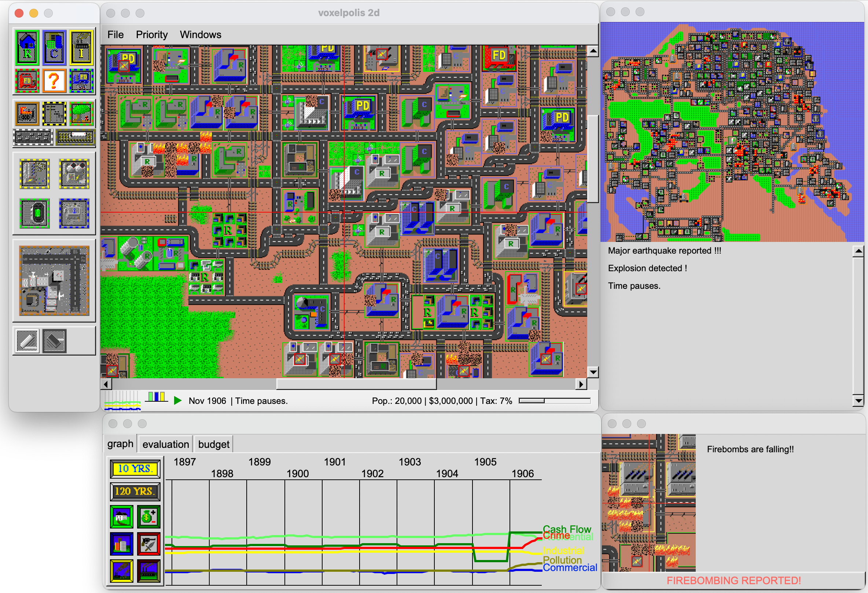Viewport: 868px width, 593px height.
Task: Open the Priority menu
Action: [152, 35]
